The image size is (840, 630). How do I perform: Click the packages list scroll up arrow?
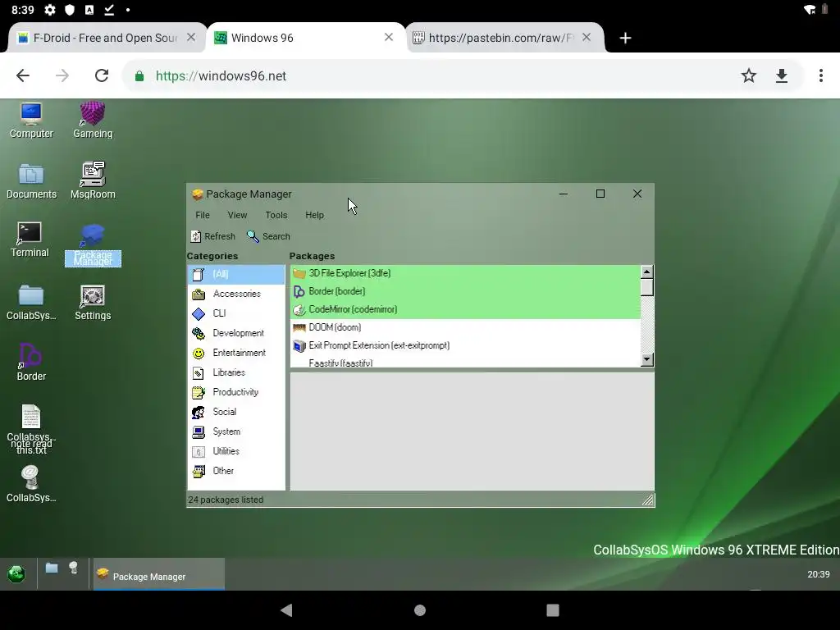[646, 272]
